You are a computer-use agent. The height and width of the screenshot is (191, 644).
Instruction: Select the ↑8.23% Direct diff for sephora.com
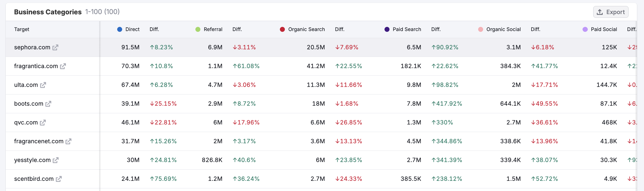(x=161, y=47)
